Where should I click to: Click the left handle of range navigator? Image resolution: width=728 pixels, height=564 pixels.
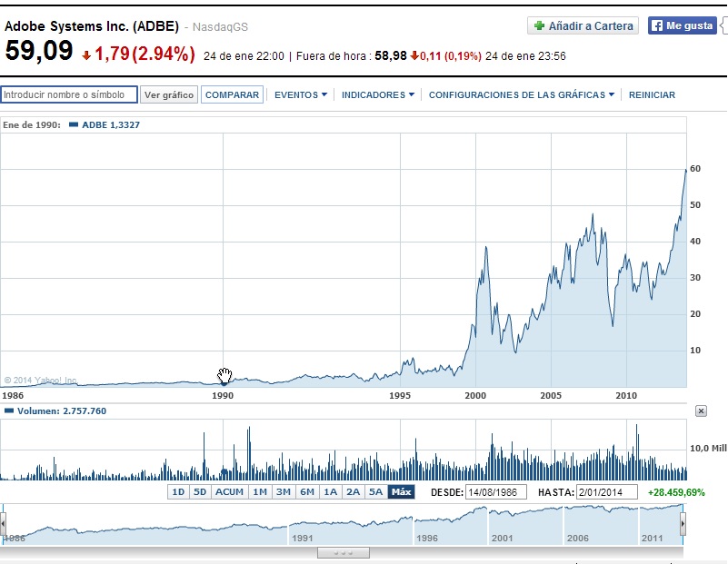(3, 524)
